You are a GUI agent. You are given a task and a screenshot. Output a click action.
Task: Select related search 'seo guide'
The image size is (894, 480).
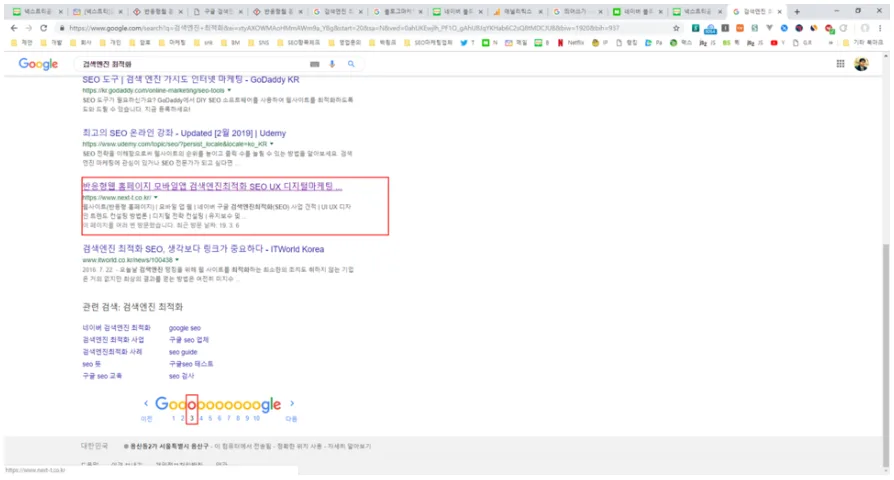click(x=182, y=352)
